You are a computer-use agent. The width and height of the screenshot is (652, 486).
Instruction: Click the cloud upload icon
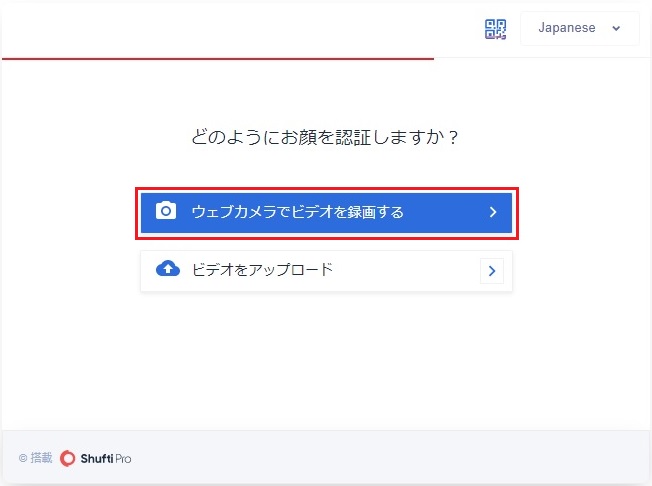tap(168, 269)
